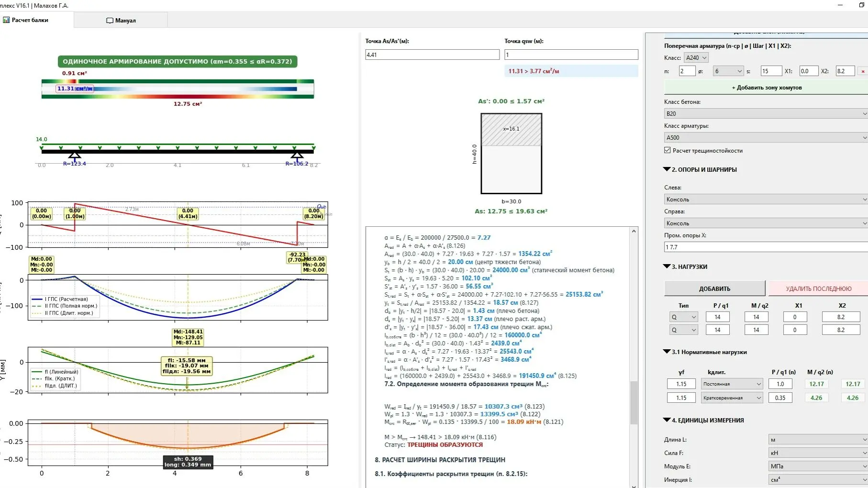Image resolution: width=868 pixels, height=488 pixels.
Task: Click the book icon on Мануал tab
Action: (110, 21)
